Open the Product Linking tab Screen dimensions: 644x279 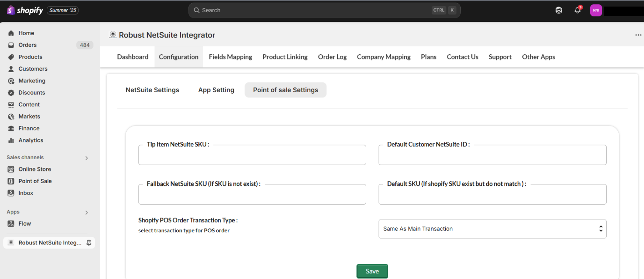pos(285,57)
